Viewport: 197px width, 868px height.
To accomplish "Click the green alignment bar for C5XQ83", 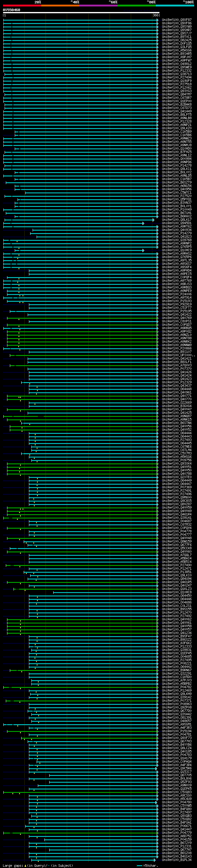I will coord(81,793).
